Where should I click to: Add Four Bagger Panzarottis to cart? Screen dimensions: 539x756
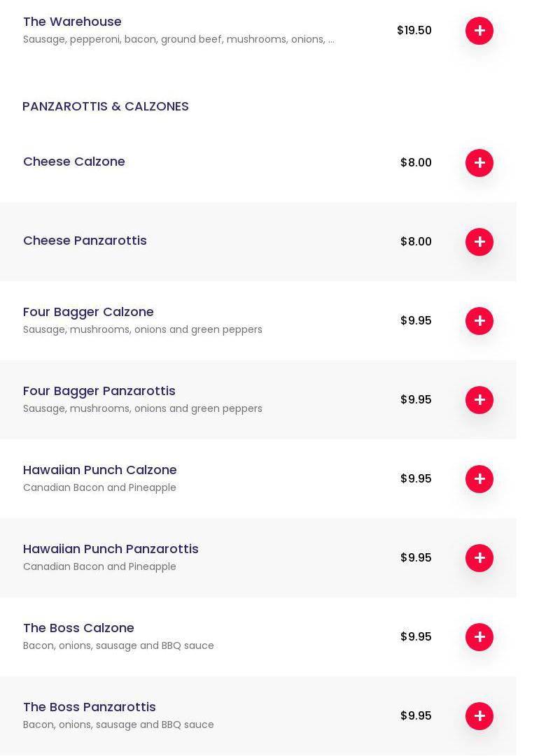(x=479, y=400)
